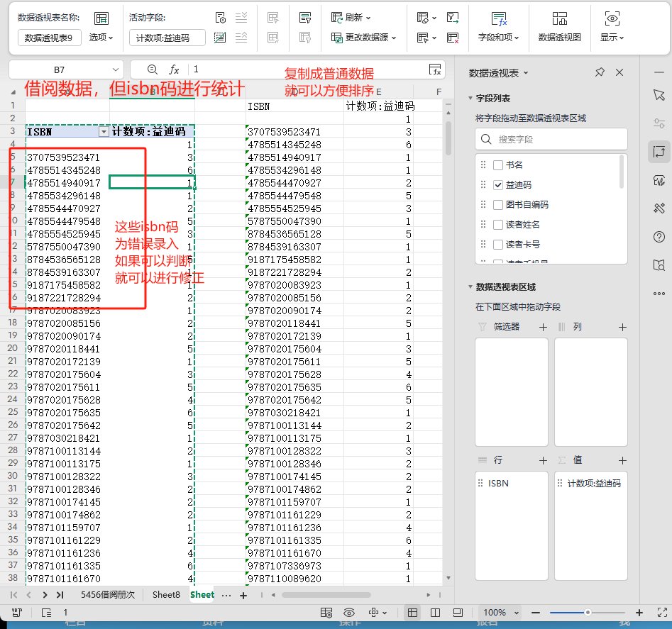The width and height of the screenshot is (672, 629).
Task: Collapse the 字段列表 section
Action: pos(469,99)
